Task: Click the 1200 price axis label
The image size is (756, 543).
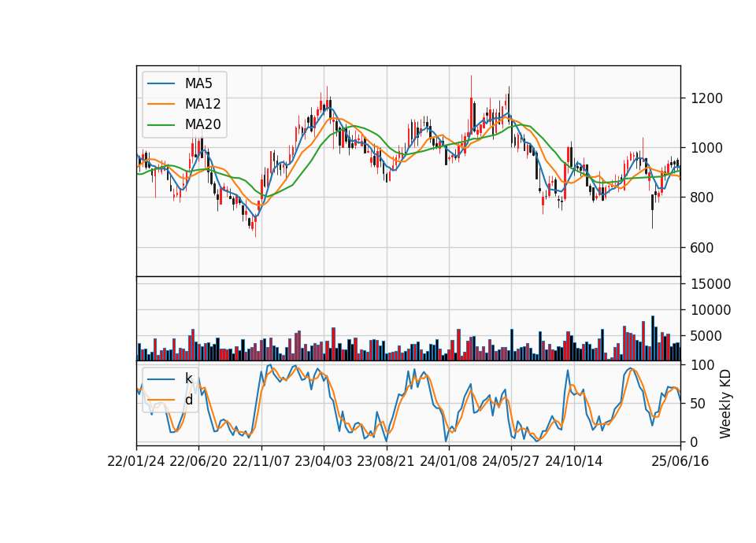Action: pos(707,98)
